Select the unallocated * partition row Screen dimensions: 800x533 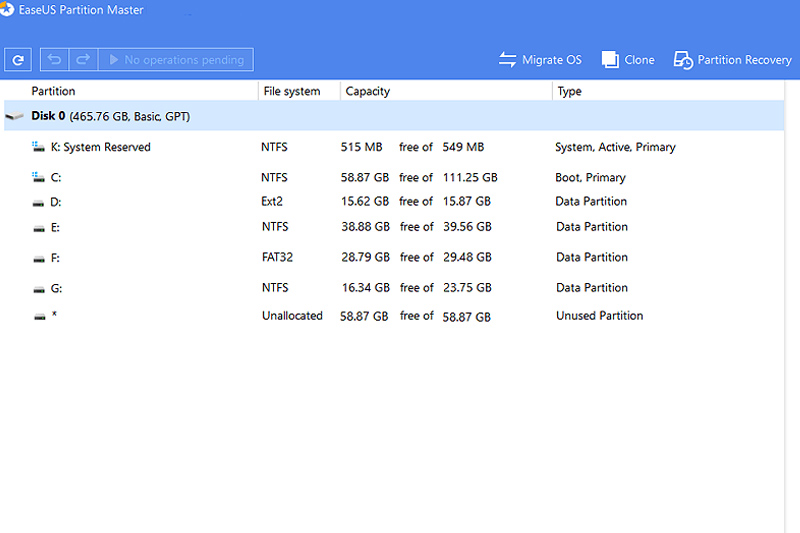coord(394,316)
